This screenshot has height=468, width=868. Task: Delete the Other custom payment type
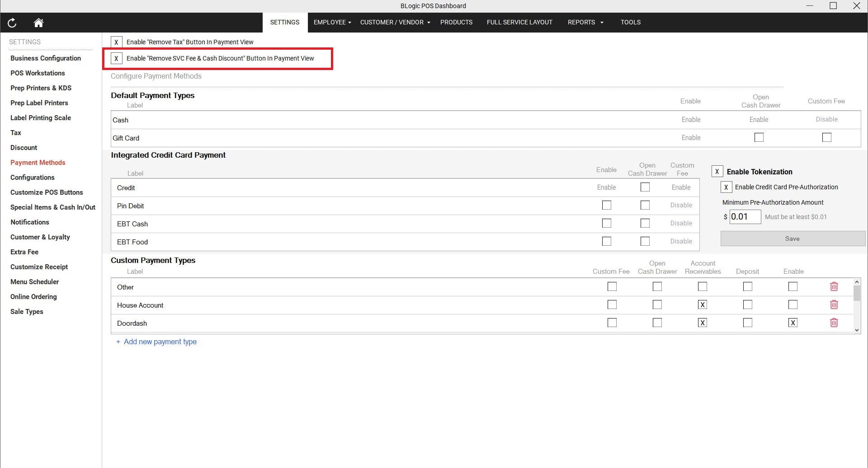point(834,286)
